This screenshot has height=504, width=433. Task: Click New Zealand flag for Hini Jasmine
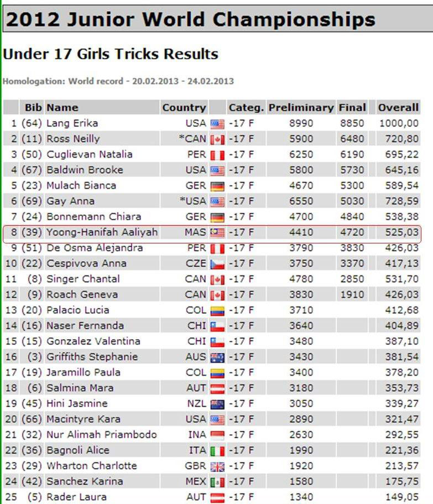point(217,404)
